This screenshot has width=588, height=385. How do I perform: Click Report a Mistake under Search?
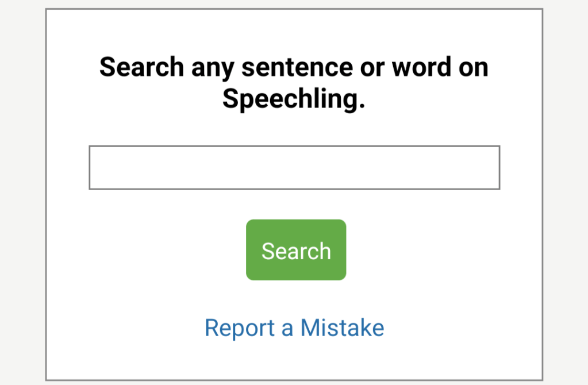(x=294, y=328)
